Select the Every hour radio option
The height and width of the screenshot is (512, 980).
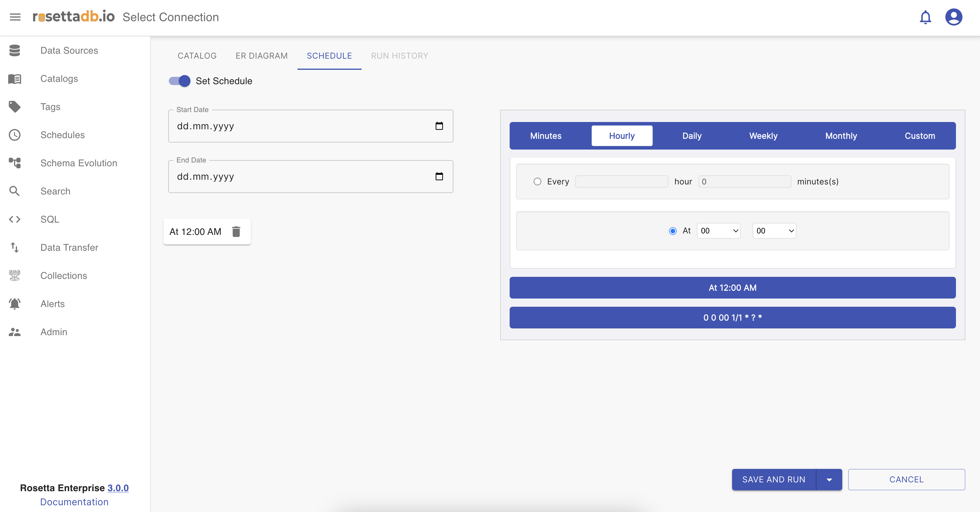coord(537,182)
